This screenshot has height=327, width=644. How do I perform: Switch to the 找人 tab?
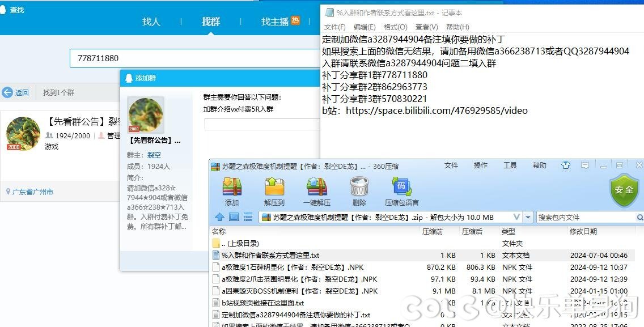click(x=151, y=22)
